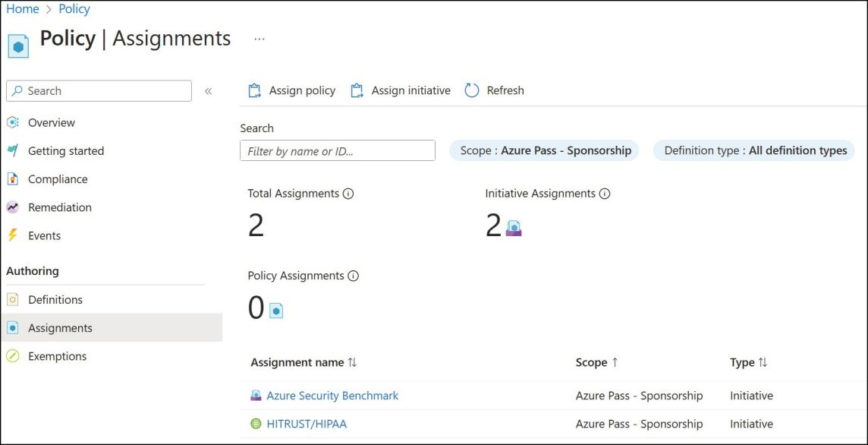This screenshot has width=868, height=445.
Task: Click the Total Assignments count 2
Action: 256,226
